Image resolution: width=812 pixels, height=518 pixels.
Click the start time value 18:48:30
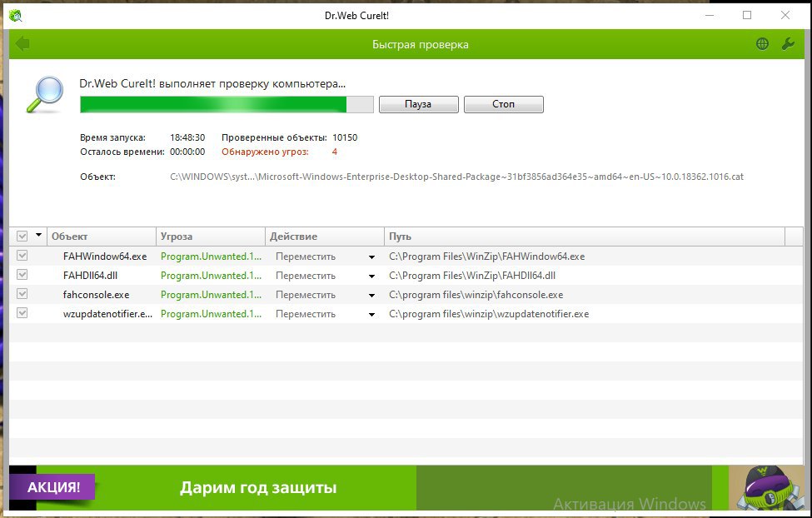[x=187, y=137]
